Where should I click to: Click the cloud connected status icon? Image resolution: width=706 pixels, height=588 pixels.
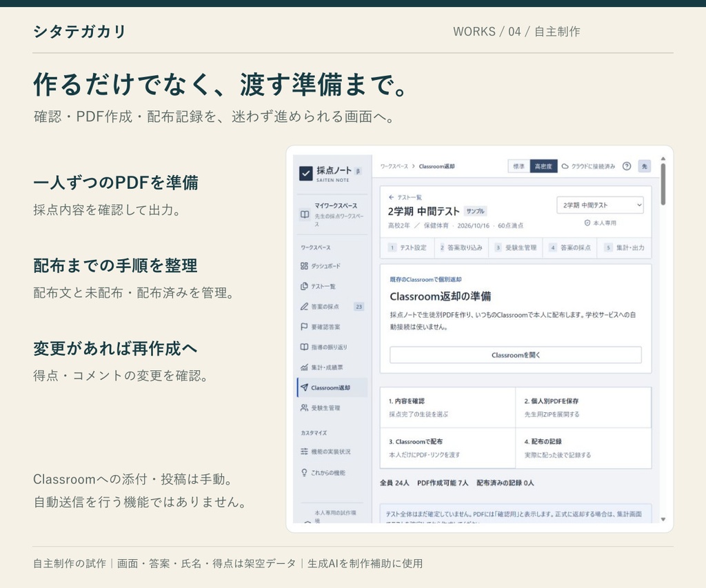pyautogui.click(x=565, y=166)
